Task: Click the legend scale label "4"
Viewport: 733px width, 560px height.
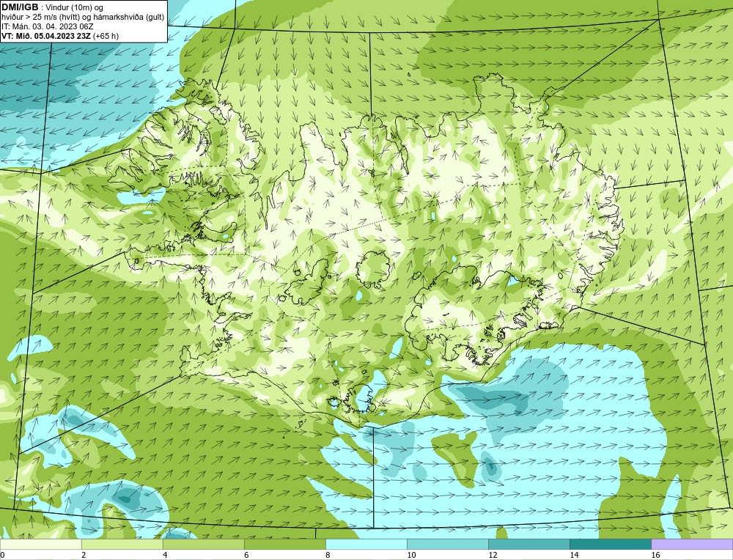Action: coord(165,555)
